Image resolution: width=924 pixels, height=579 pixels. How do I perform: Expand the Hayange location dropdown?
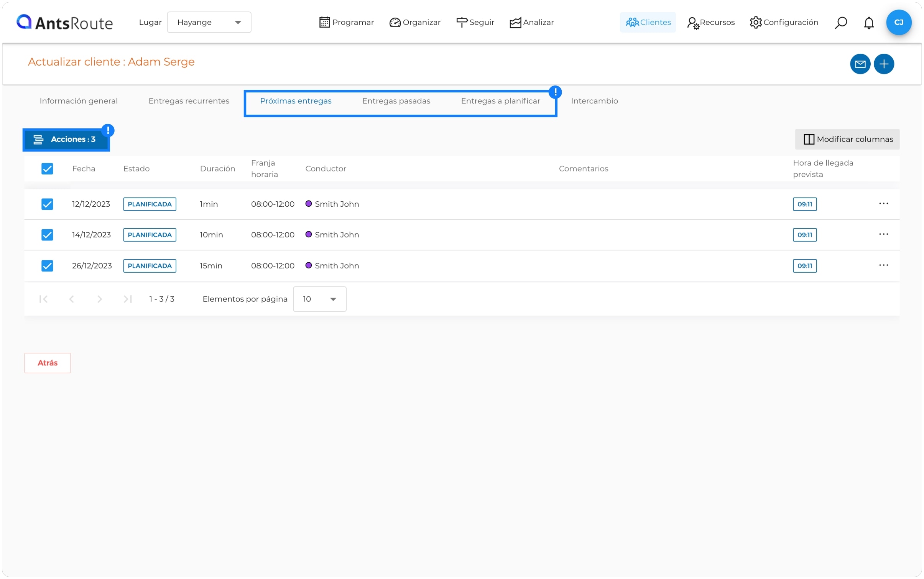pos(209,22)
